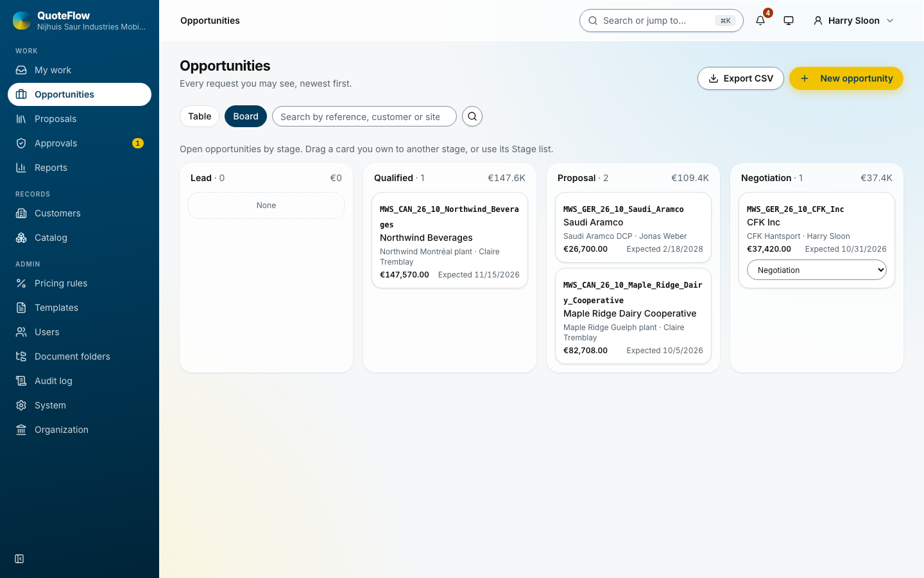
Task: Open the Negotiation stage dropdown on CFK card
Action: pyautogui.click(x=817, y=270)
